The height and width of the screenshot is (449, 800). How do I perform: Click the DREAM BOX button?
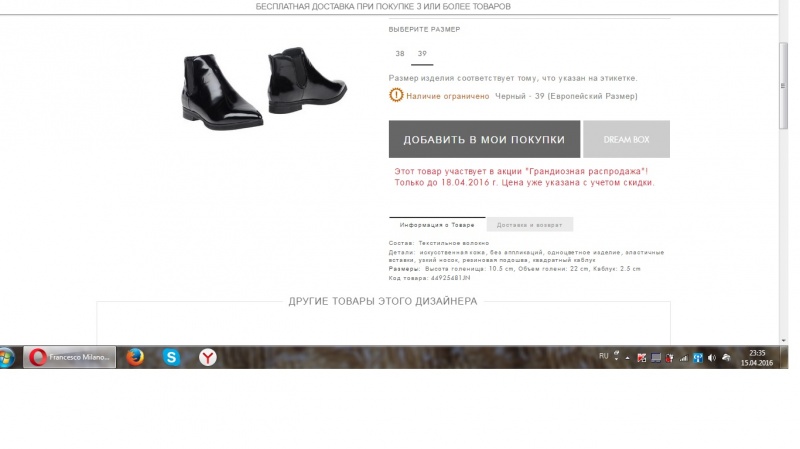click(627, 139)
